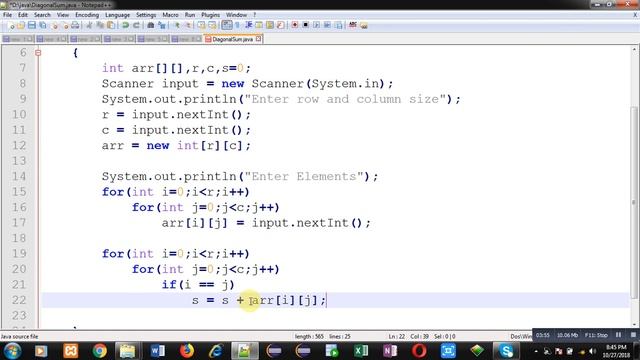Toggle the Word Wrap toolbar button
Viewport: 640px width, 360px height.
click(x=227, y=25)
